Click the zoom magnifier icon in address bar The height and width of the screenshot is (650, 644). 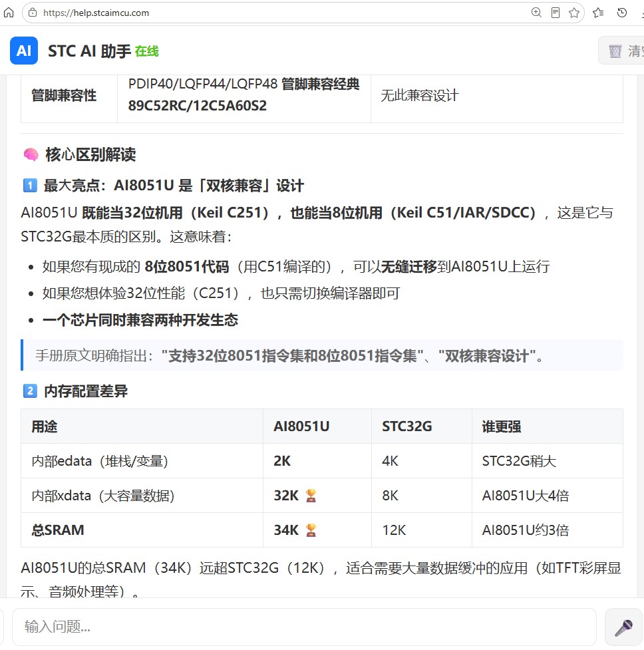tap(536, 13)
